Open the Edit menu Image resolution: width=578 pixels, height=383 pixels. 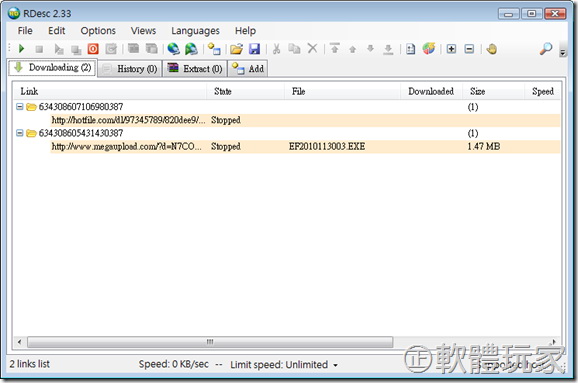point(56,31)
